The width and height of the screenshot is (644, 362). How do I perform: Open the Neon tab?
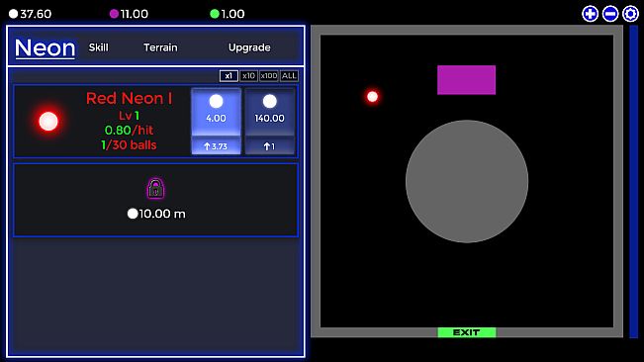[x=46, y=48]
